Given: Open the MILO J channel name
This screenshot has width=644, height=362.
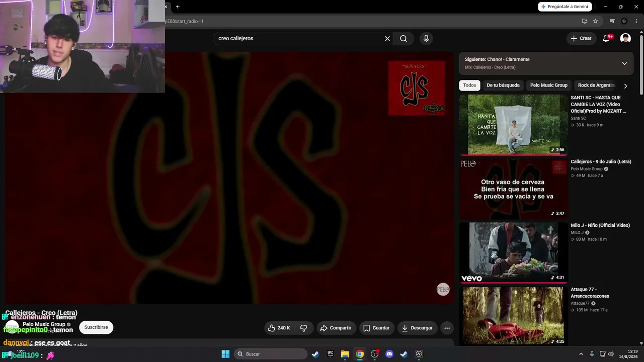Looking at the screenshot, I should (577, 233).
